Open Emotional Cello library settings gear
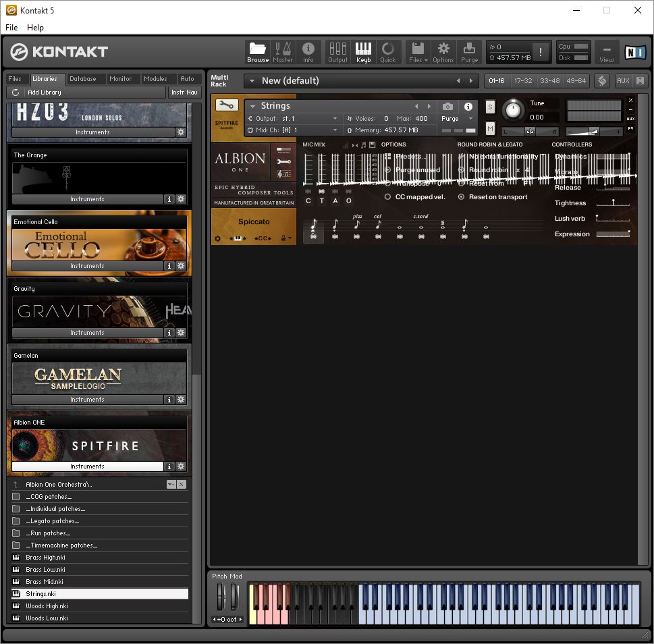Image resolution: width=654 pixels, height=644 pixels. 181,266
